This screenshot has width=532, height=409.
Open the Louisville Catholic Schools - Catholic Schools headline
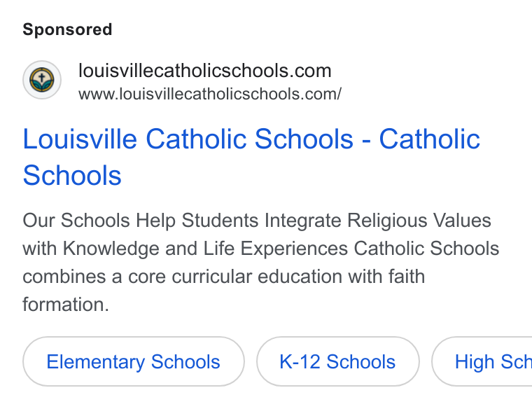tap(251, 157)
